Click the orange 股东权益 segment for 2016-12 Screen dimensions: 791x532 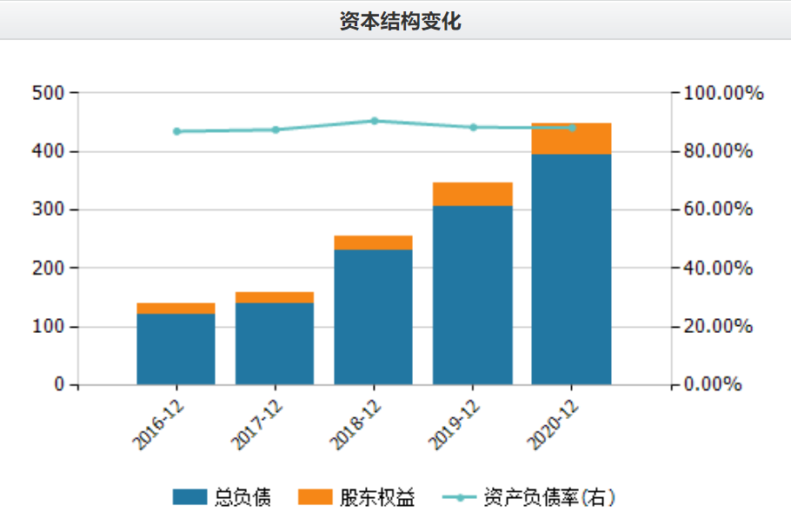coord(176,309)
